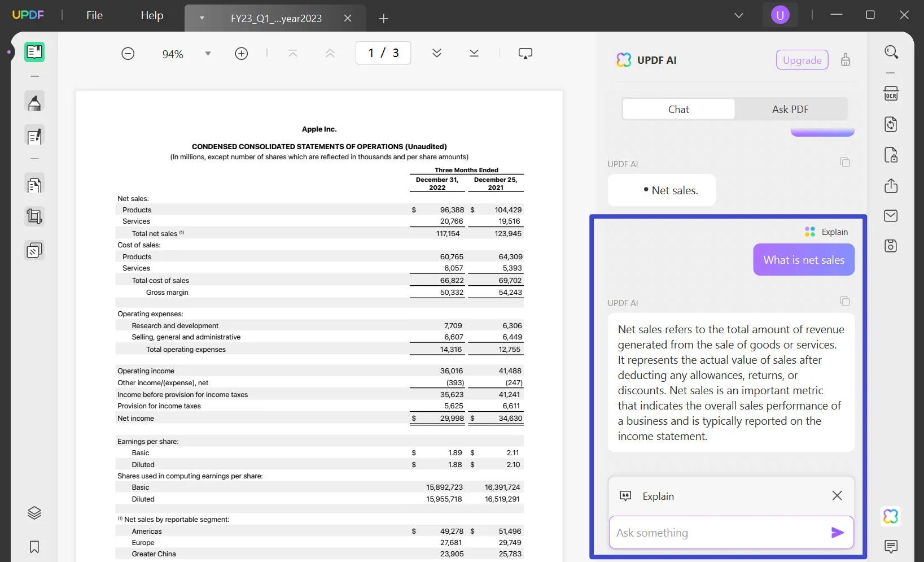The image size is (924, 562).
Task: Click the Share/export upload icon
Action: (891, 186)
